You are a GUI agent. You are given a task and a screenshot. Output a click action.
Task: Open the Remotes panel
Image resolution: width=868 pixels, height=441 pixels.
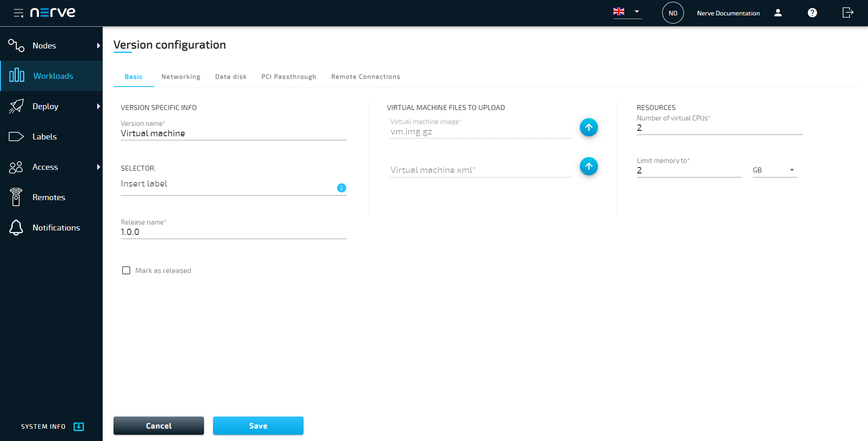tap(16, 197)
